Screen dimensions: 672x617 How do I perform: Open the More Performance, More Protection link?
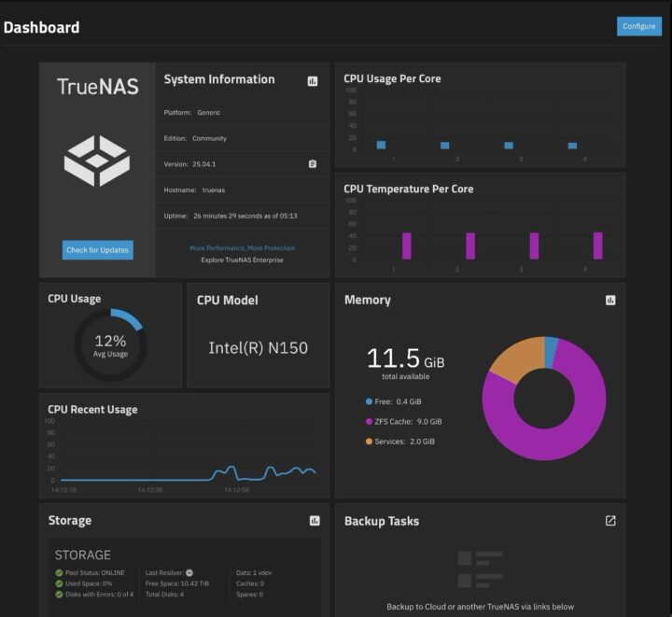(x=242, y=248)
